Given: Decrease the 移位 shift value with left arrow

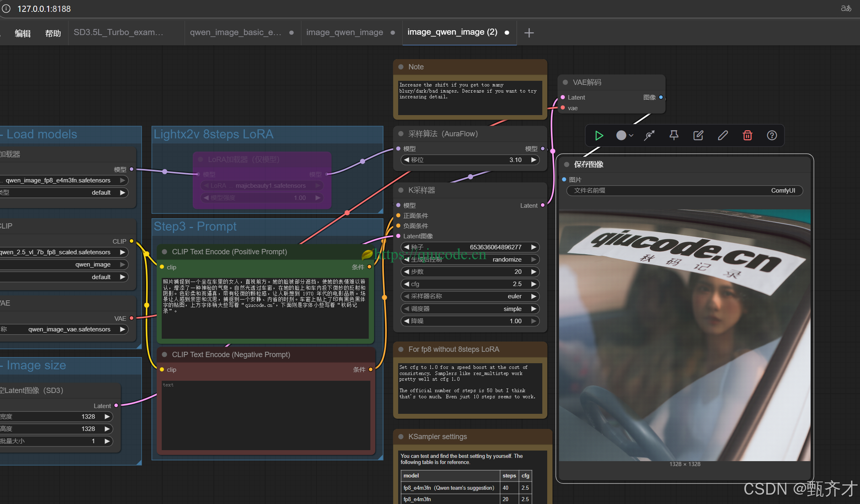Looking at the screenshot, I should (406, 160).
